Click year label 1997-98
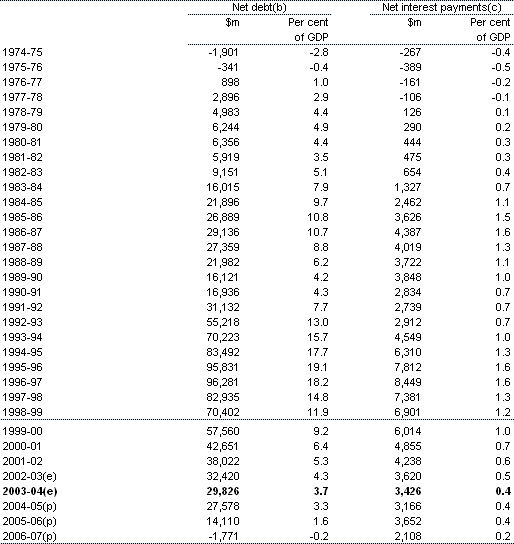 coord(22,397)
